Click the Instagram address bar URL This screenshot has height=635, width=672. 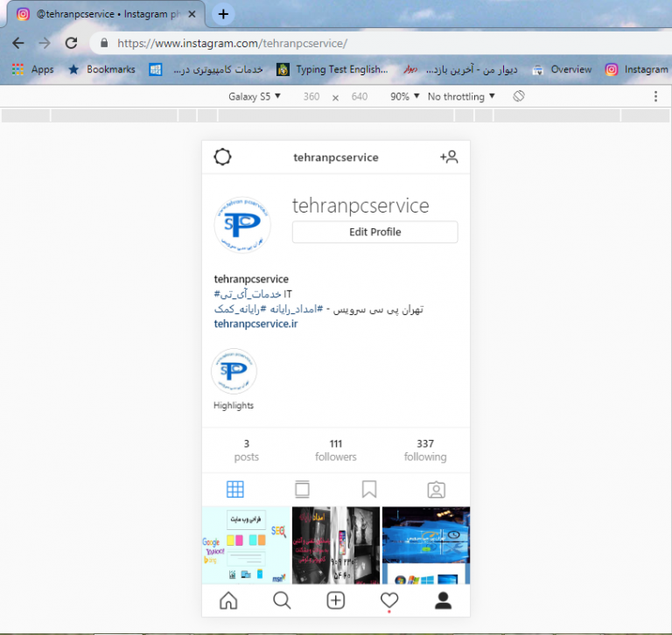[232, 43]
